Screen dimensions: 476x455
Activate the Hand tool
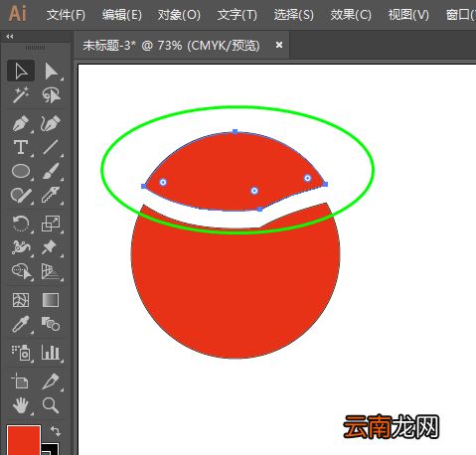pyautogui.click(x=21, y=405)
